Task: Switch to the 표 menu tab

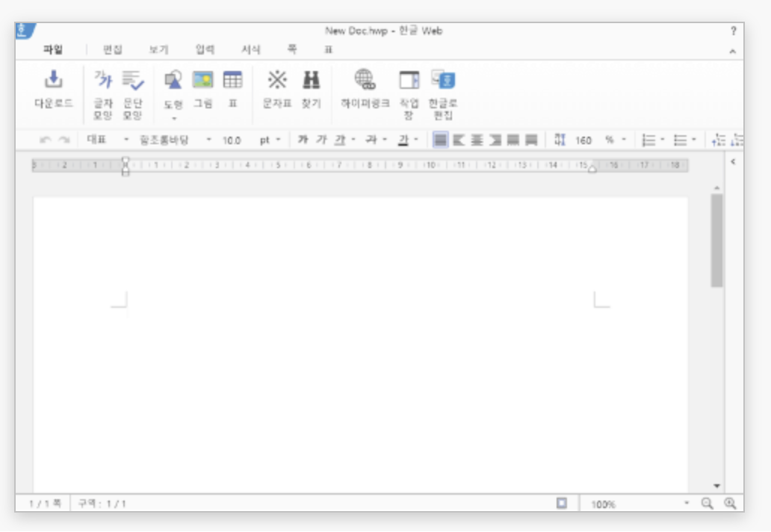Action: 328,49
